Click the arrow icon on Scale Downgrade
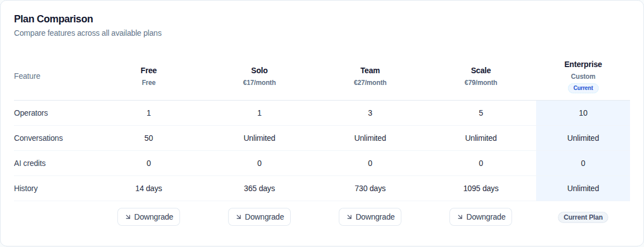The width and height of the screenshot is (644, 247). [460, 217]
